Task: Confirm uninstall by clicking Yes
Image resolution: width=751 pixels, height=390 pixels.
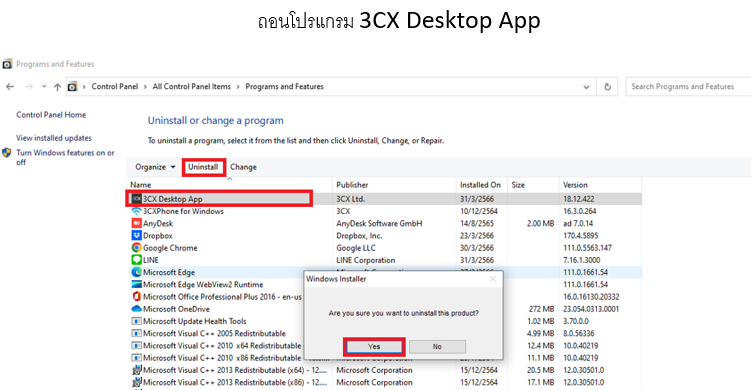Action: coord(374,346)
